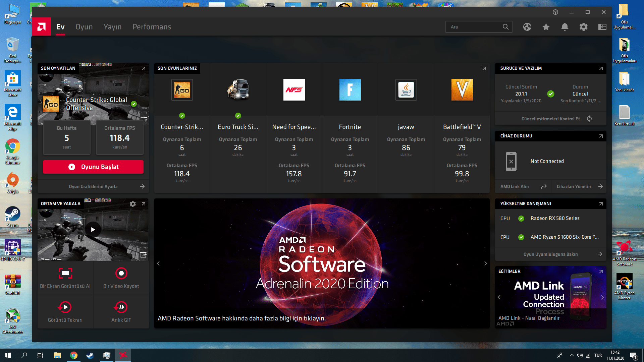The image size is (644, 362).
Task: Expand the Cihaz Durumu panel arrow
Action: [x=601, y=136]
